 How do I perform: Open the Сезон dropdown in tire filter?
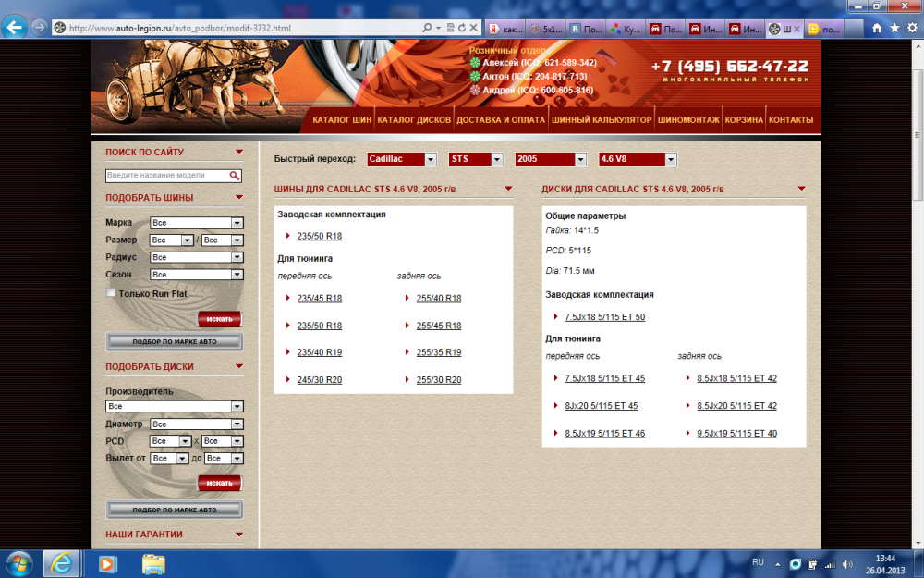197,275
